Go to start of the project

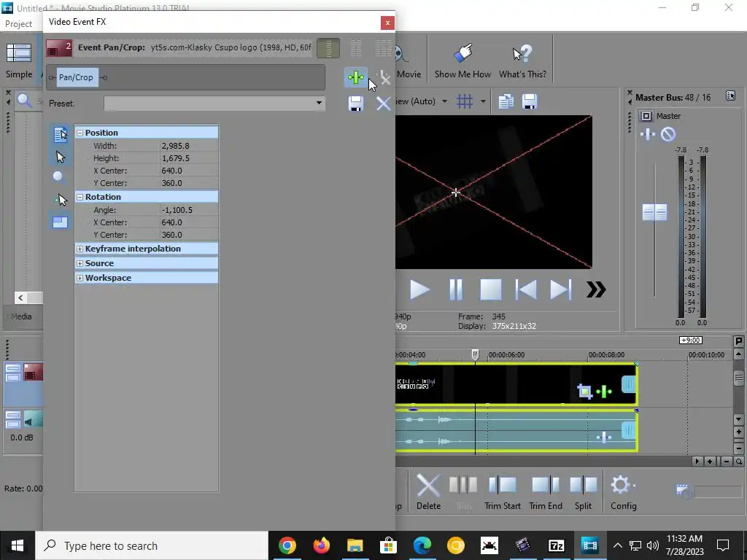[526, 289]
